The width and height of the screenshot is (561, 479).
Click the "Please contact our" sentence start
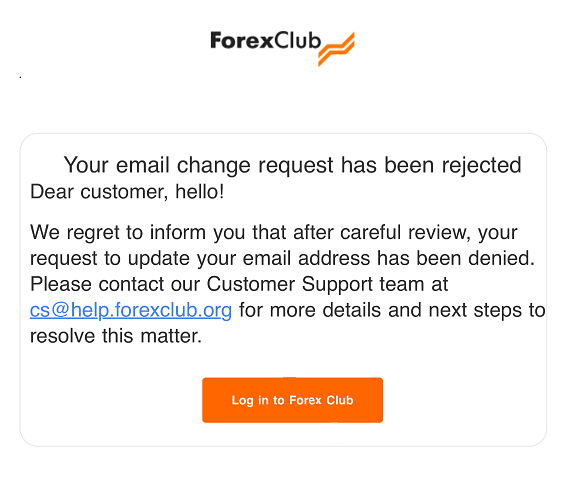pos(115,284)
